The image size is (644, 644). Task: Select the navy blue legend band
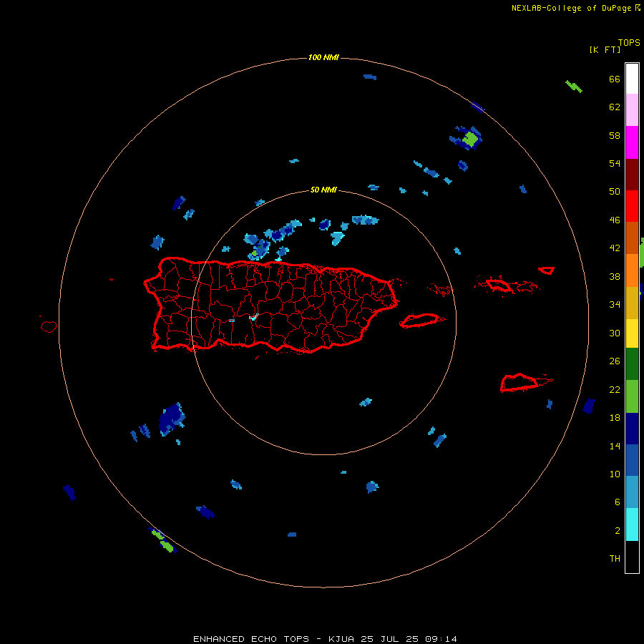coord(632,429)
